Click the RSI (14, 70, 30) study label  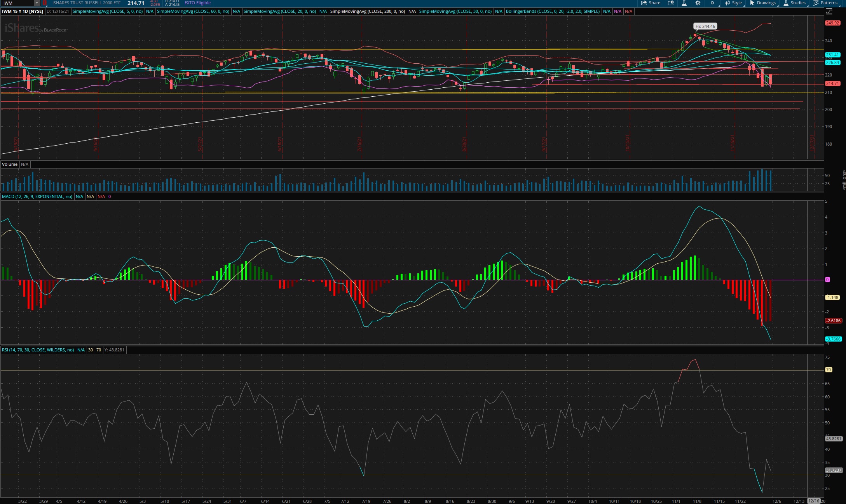pos(38,350)
